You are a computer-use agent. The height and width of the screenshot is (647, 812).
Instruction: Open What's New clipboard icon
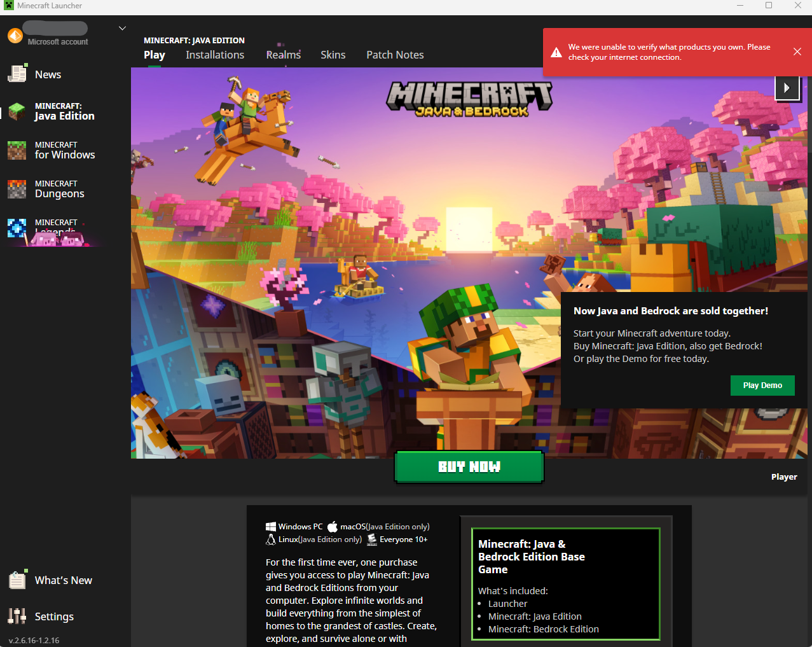click(17, 580)
